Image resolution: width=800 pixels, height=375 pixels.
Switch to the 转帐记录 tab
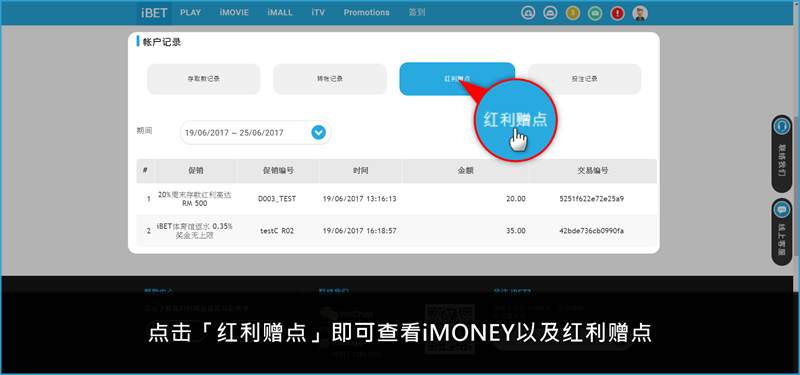(x=330, y=79)
